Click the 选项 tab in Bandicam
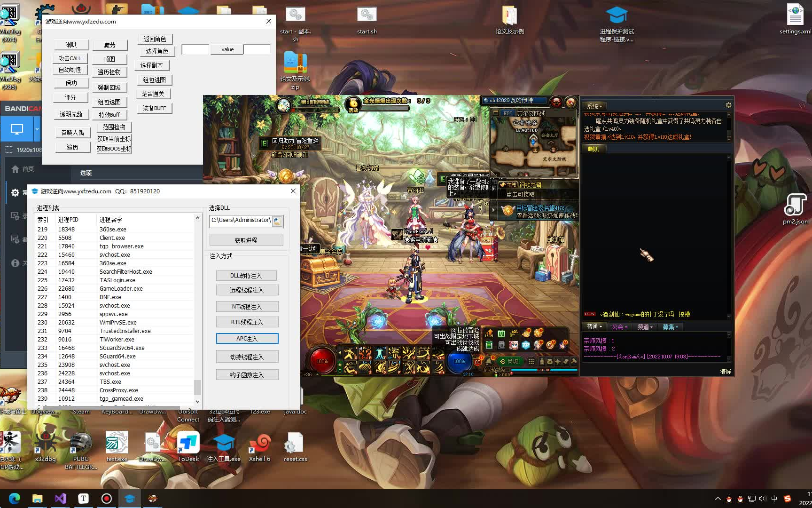812x508 pixels. tap(86, 173)
